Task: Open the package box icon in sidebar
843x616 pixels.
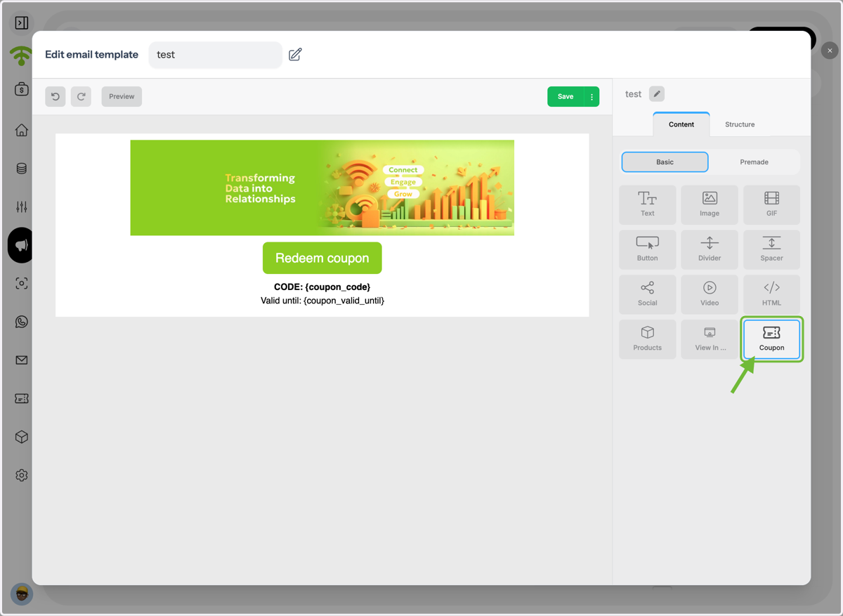Action: pyautogui.click(x=22, y=437)
